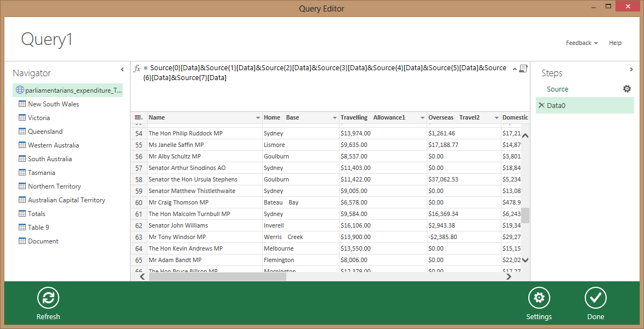The image size is (644, 329).
Task: Expand the Steps pane arrow
Action: tap(631, 70)
